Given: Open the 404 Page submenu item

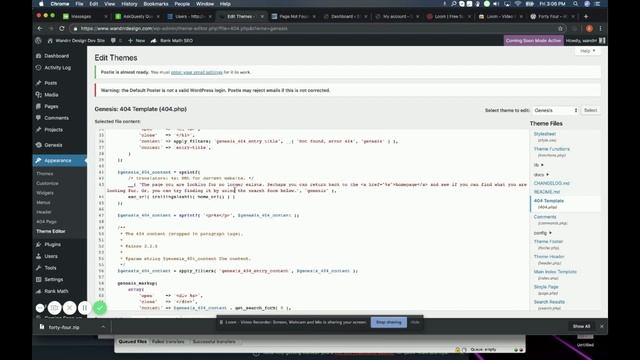Looking at the screenshot, I should pyautogui.click(x=46, y=222).
